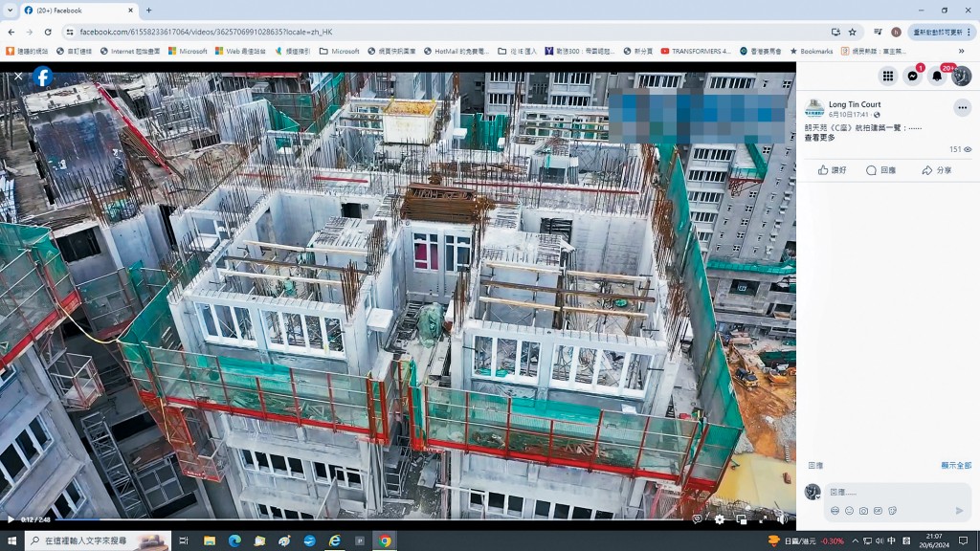The height and width of the screenshot is (551, 980).
Task: Expand the bookmarks bar overflow chevron
Action: pos(961,51)
